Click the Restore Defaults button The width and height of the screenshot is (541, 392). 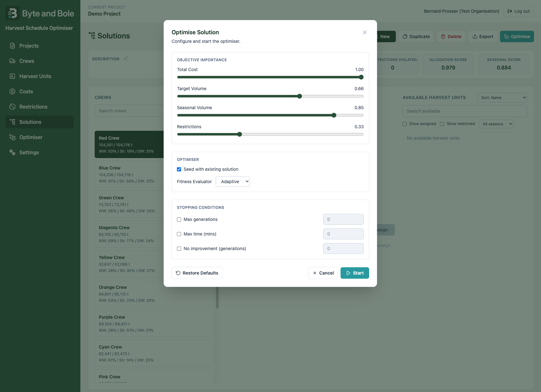197,273
